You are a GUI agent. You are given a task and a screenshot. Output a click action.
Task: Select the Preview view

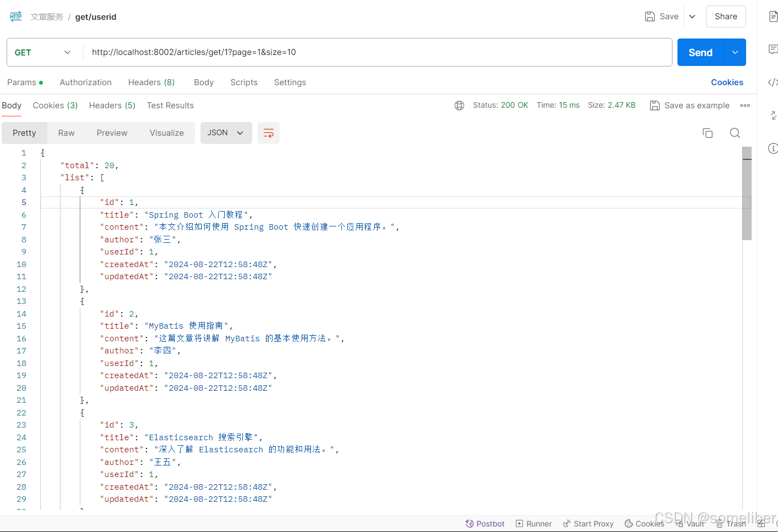coord(112,133)
